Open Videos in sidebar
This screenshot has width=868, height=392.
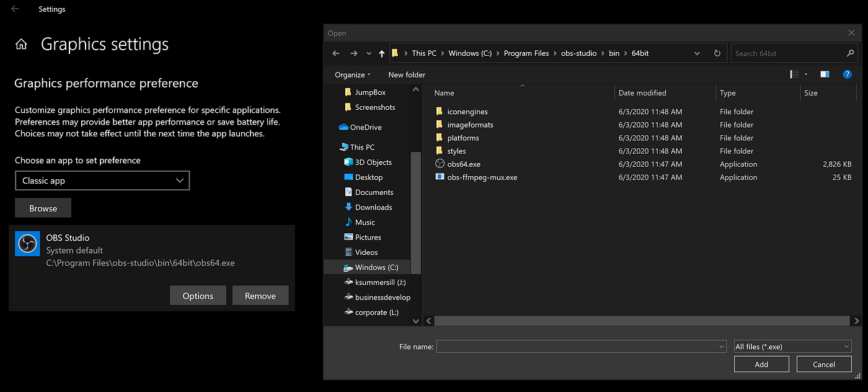point(360,252)
